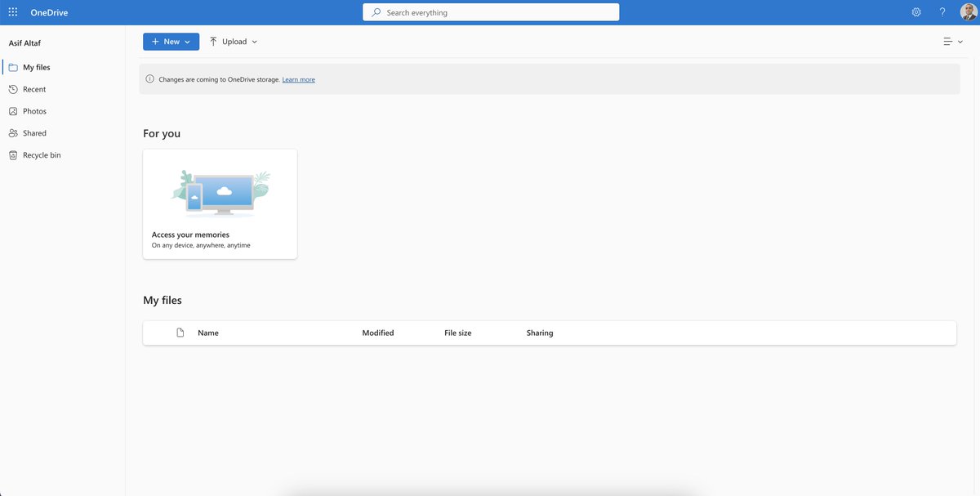Open Settings gear icon
This screenshot has width=980, height=496.
pyautogui.click(x=916, y=12)
